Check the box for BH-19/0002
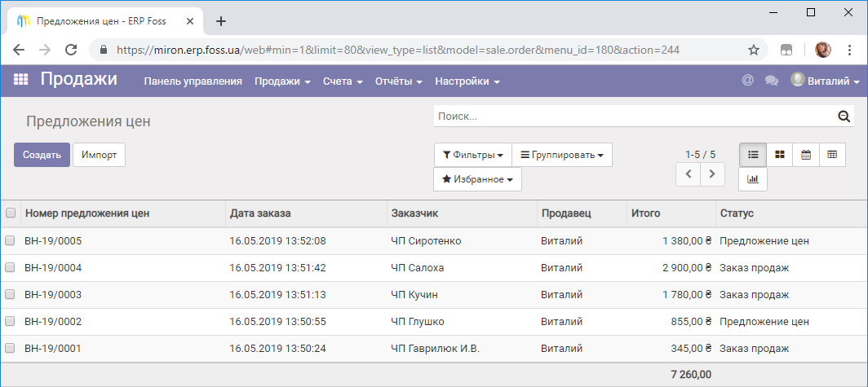Screen dimensions: 868x387 pos(10,321)
